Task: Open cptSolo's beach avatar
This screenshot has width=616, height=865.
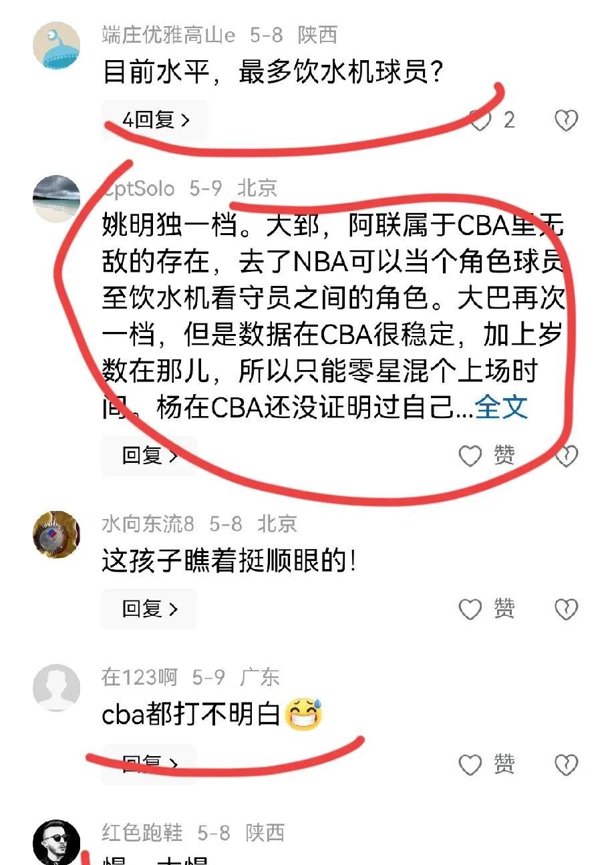Action: [57, 199]
